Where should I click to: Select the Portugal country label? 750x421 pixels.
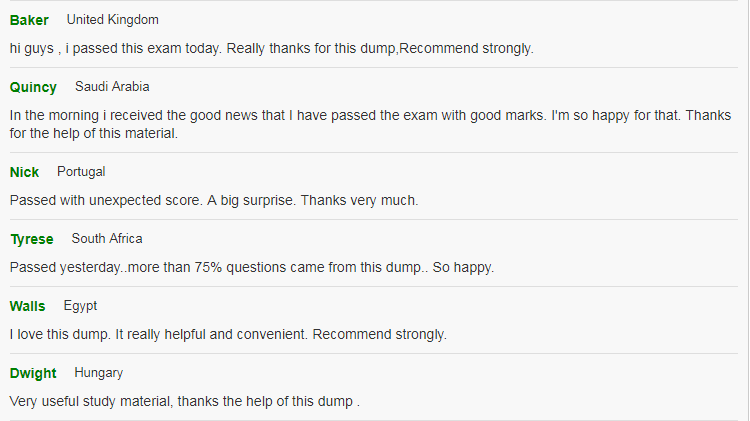[x=81, y=172]
